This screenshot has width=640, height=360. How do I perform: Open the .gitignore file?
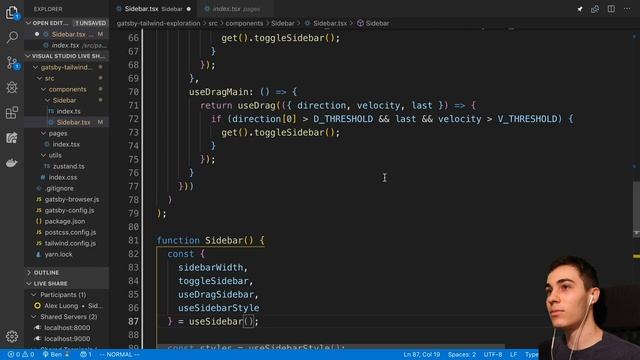pos(66,189)
